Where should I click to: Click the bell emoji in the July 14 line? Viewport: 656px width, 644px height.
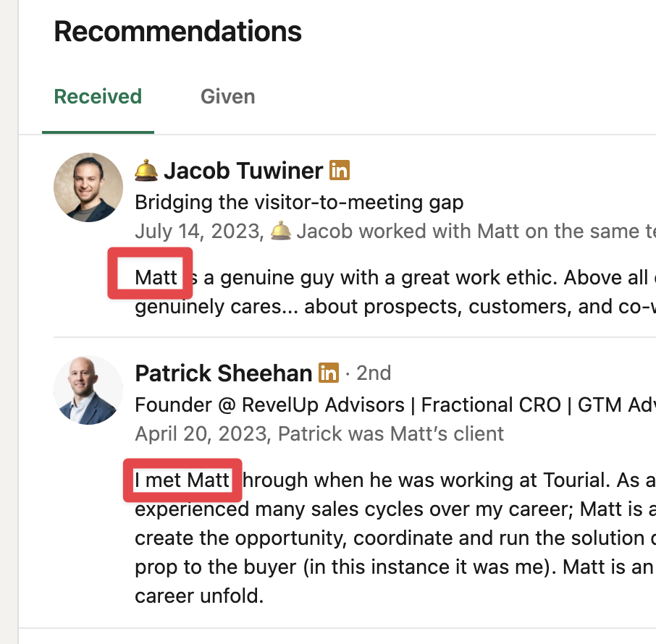coord(281,230)
